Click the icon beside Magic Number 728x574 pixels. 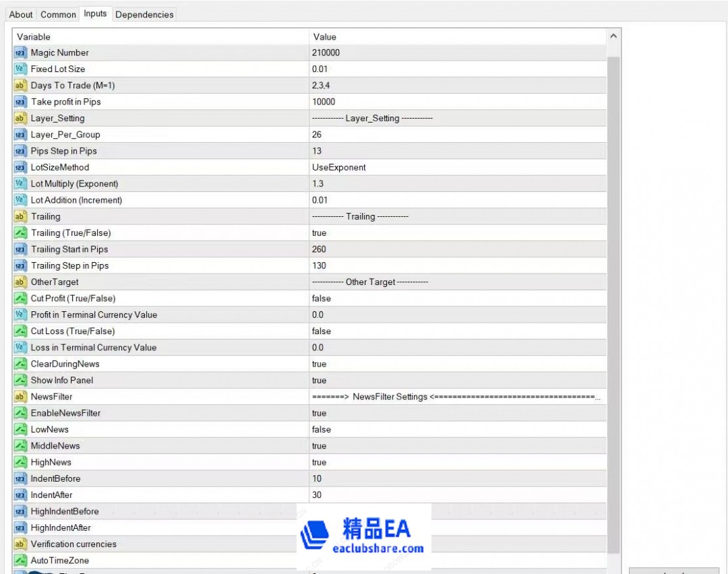click(x=20, y=53)
